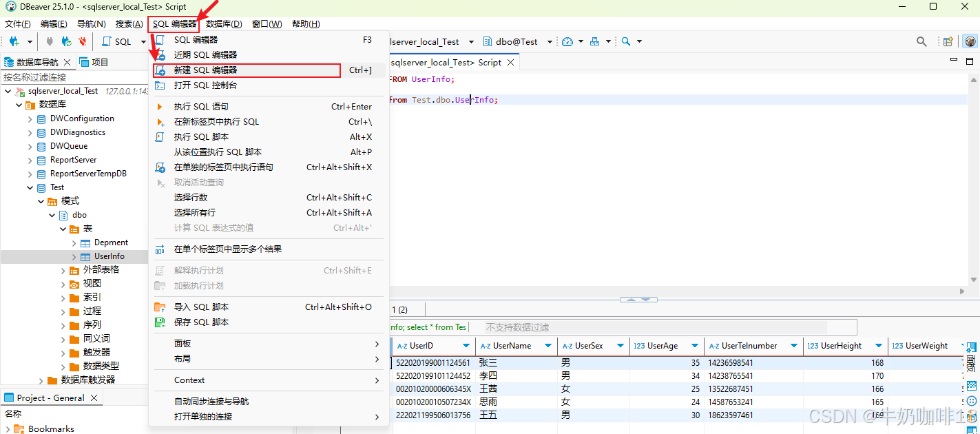Image resolution: width=980 pixels, height=434 pixels.
Task: Expand the DWConfiguration database node
Action: pyautogui.click(x=30, y=118)
